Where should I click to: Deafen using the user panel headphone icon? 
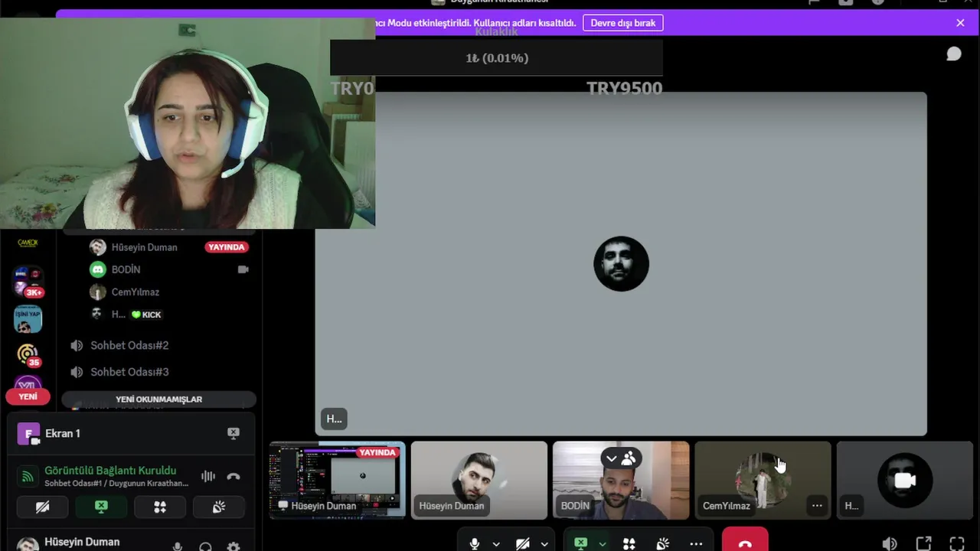tap(205, 546)
